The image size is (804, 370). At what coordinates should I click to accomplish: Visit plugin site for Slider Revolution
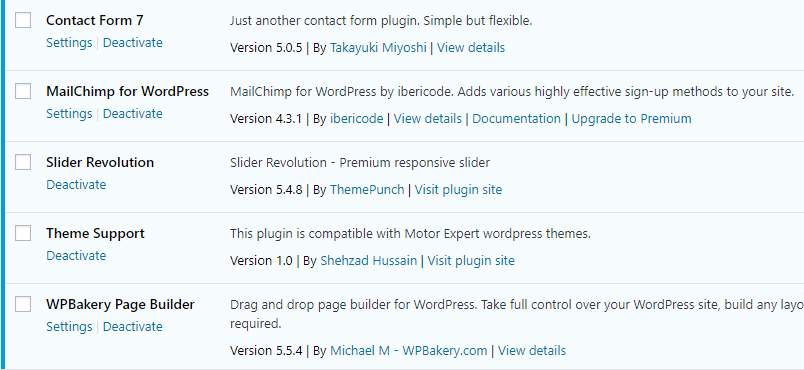click(x=458, y=190)
